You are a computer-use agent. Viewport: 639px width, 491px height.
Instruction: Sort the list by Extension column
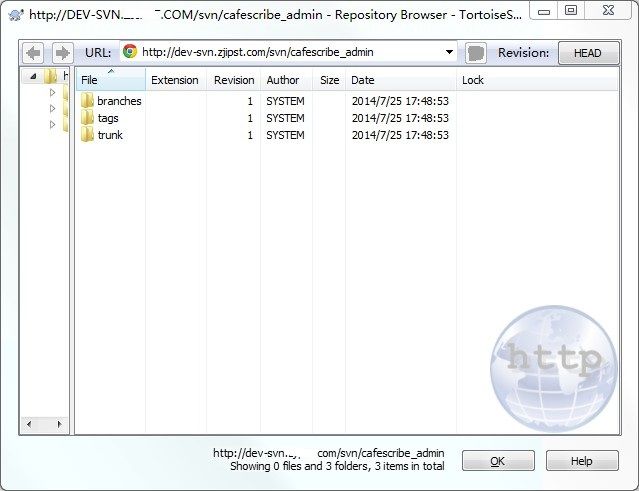pyautogui.click(x=175, y=80)
